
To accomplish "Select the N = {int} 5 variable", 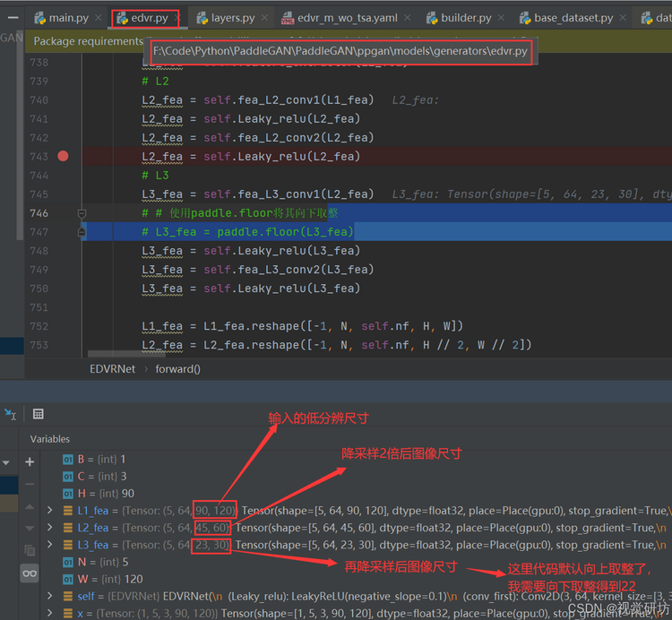I will pos(96,562).
